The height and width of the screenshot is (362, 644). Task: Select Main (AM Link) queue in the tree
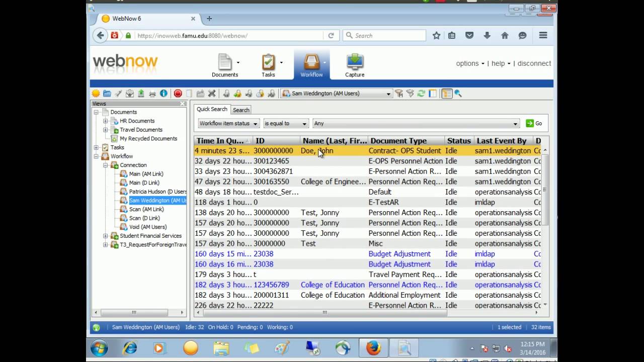146,174
